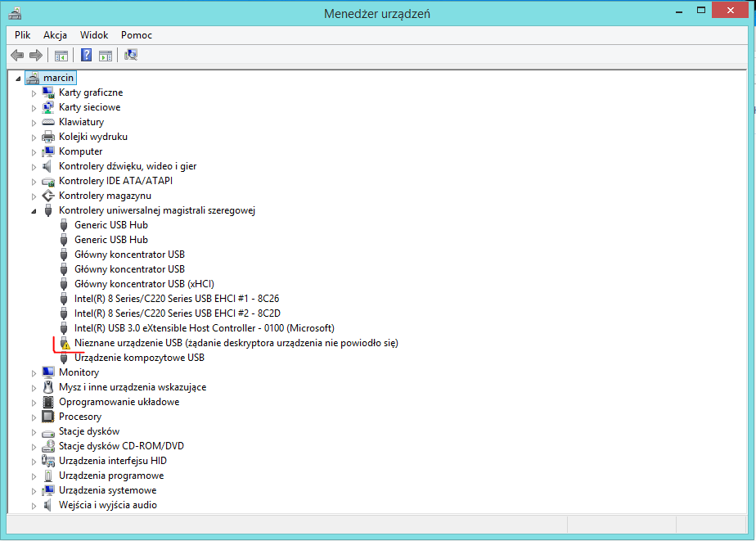This screenshot has height=541, width=756.
Task: Click the mouse icon for Mysz i inne urządzenia
Action: click(x=48, y=387)
